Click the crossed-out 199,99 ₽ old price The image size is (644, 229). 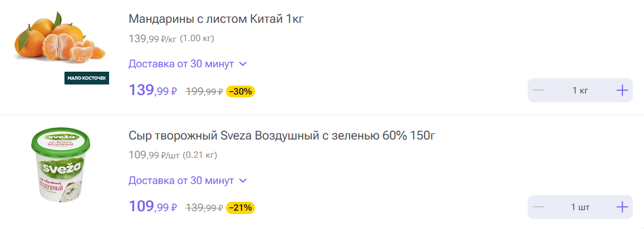pos(204,92)
